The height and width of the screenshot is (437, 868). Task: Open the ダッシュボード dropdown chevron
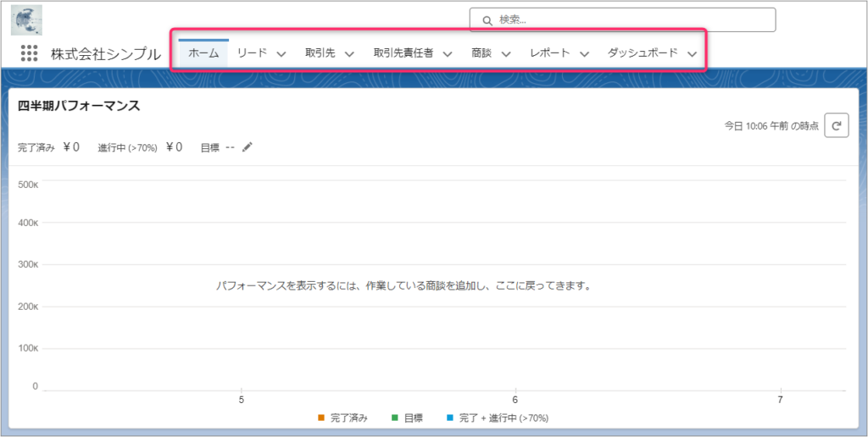(x=693, y=53)
